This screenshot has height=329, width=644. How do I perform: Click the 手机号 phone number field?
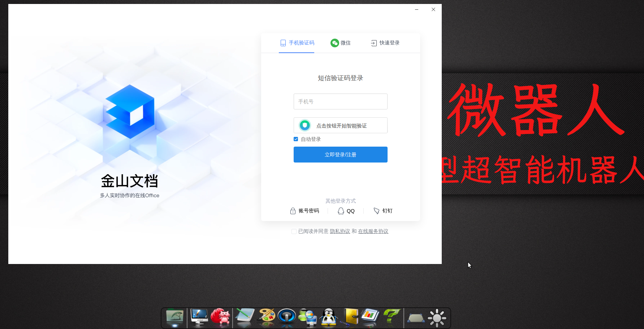(340, 101)
